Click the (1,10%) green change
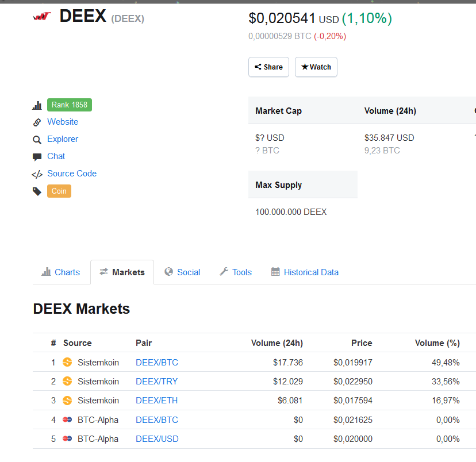Image resolution: width=476 pixels, height=462 pixels. (x=367, y=18)
